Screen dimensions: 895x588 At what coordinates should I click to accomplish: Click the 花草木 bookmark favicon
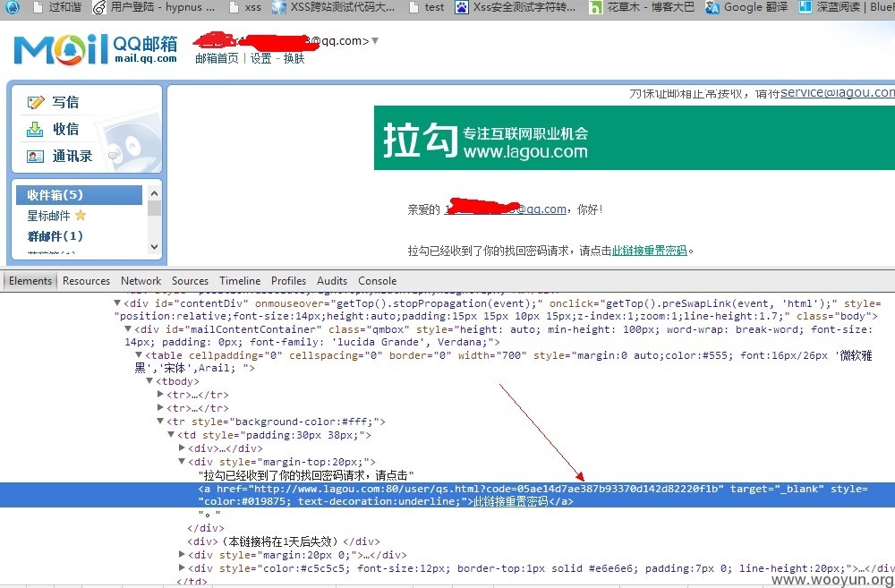tap(595, 7)
